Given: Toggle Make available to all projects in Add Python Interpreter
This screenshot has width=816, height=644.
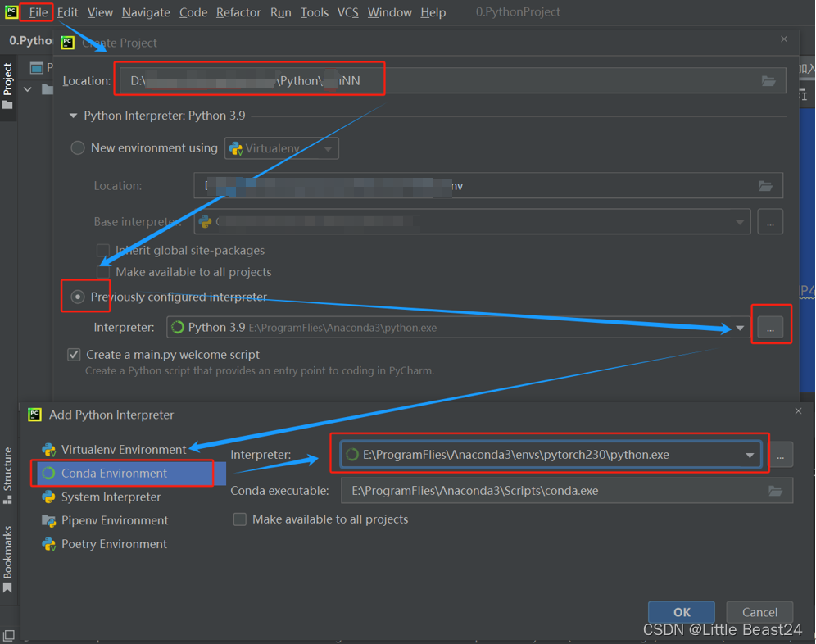Looking at the screenshot, I should [240, 519].
